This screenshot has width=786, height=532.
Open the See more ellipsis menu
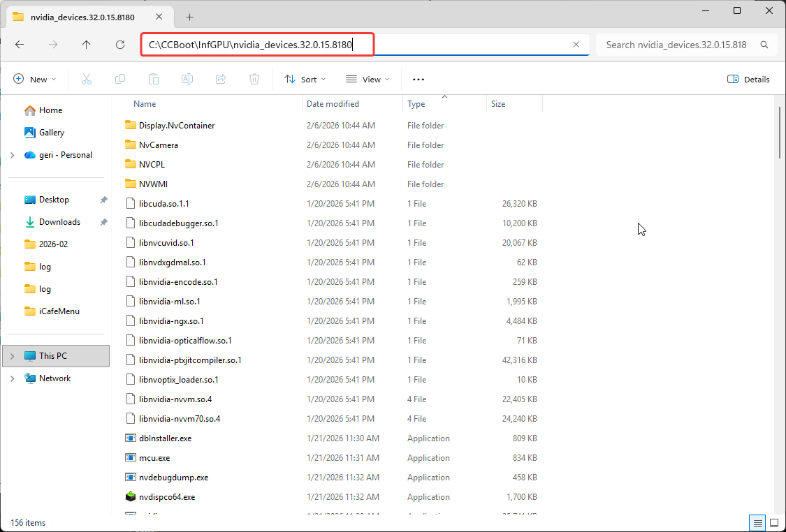pyautogui.click(x=419, y=80)
